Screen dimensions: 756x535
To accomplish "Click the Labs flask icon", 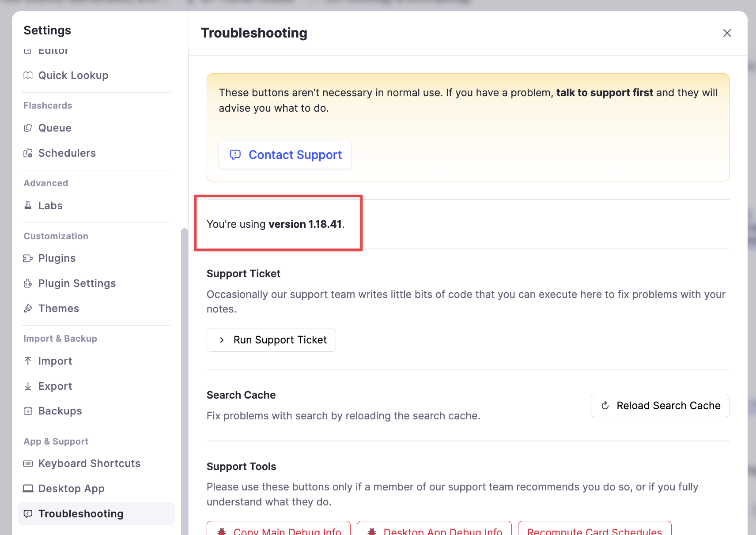I will coord(28,206).
